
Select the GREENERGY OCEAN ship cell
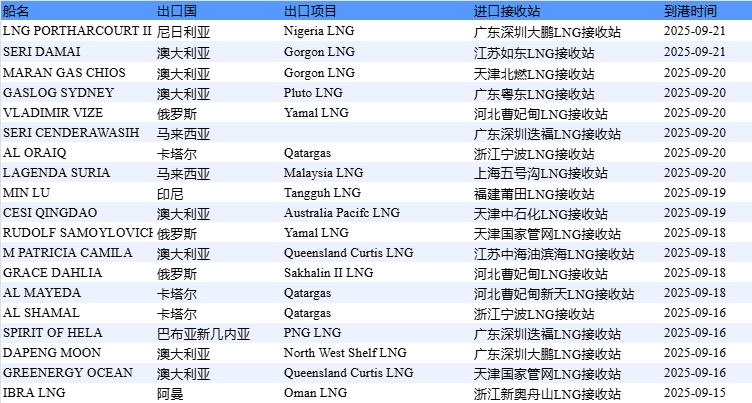click(68, 373)
